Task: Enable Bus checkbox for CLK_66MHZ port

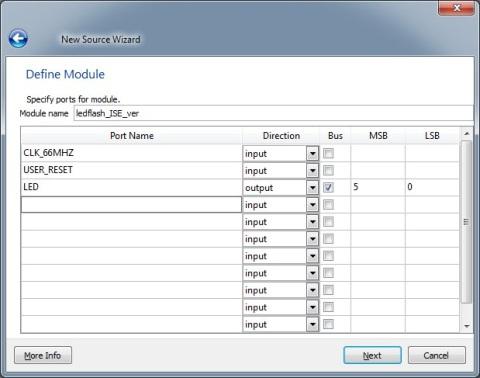Action: coord(328,154)
